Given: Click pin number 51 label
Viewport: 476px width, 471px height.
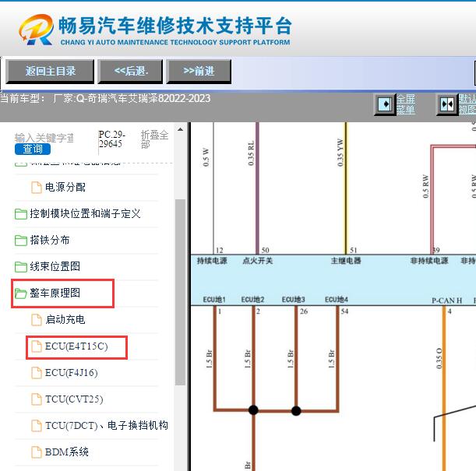Looking at the screenshot, I should click(354, 250).
